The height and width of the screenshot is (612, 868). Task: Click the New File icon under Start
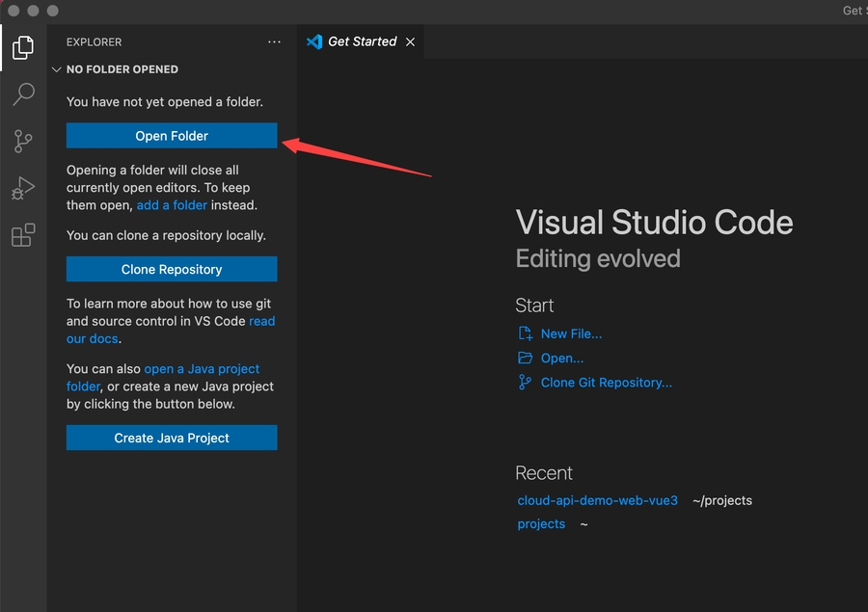[526, 333]
